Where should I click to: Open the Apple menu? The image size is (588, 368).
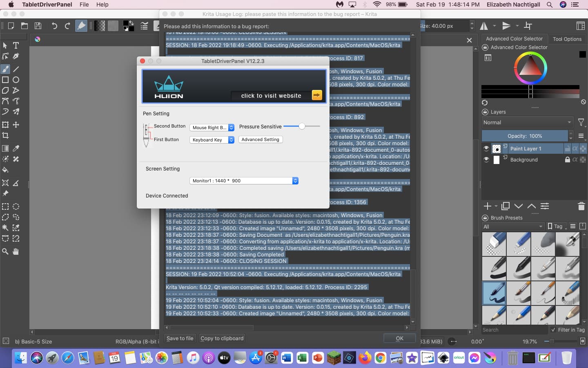coord(11,4)
